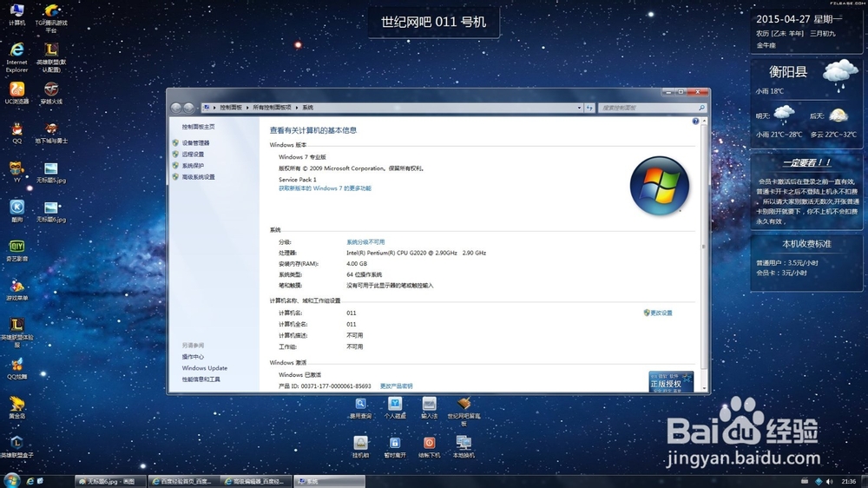Open 远程设置 in the left pane

pyautogui.click(x=193, y=155)
